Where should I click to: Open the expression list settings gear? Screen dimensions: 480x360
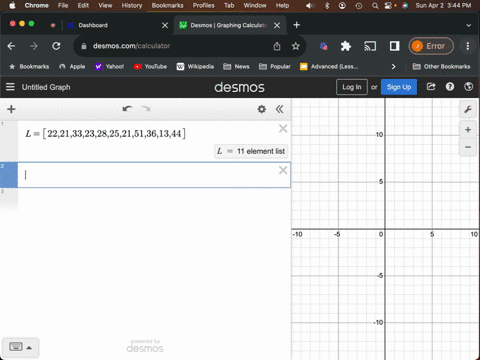click(x=262, y=109)
